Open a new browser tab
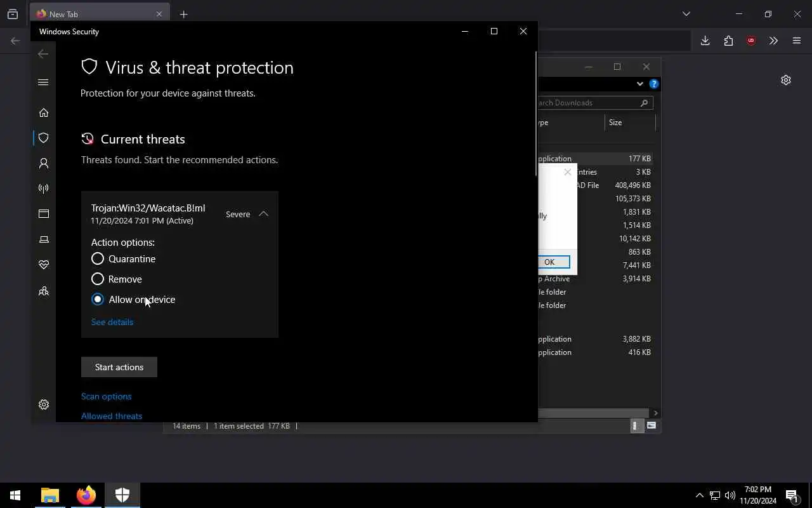 pos(183,14)
